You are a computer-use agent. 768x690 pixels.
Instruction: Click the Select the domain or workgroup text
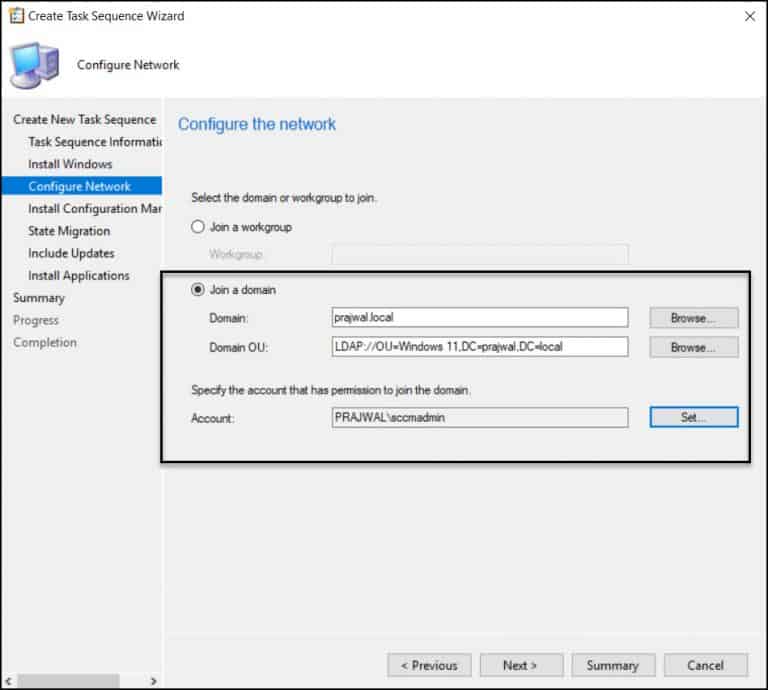point(284,198)
